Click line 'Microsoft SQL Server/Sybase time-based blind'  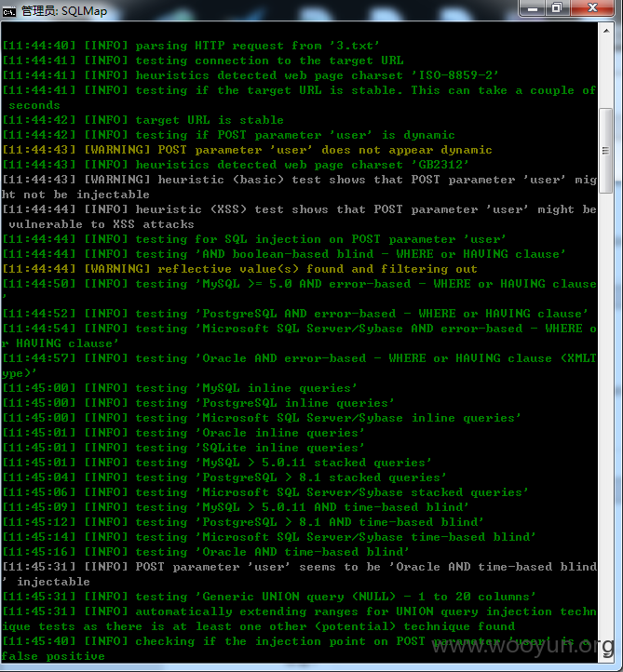(269, 537)
